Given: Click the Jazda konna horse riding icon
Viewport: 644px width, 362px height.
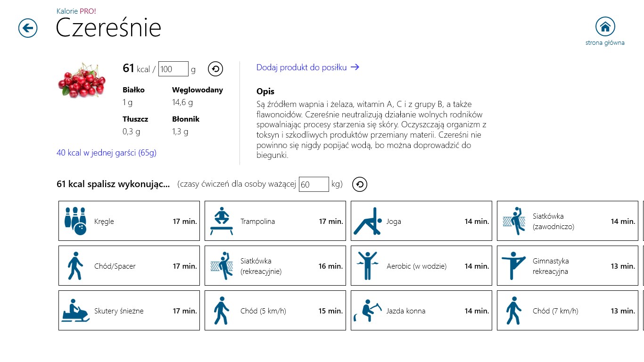Looking at the screenshot, I should 368,311.
